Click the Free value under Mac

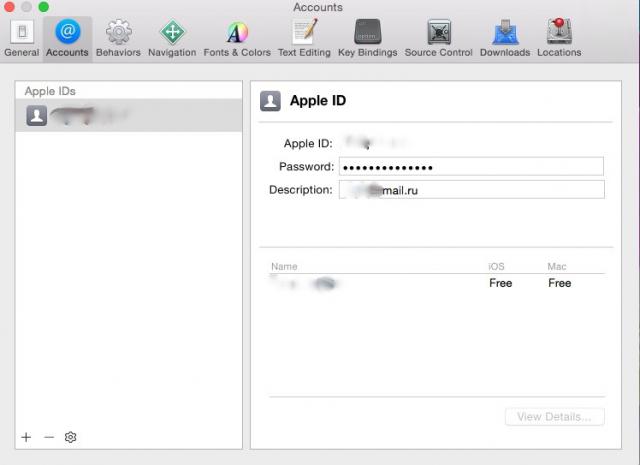[x=560, y=283]
